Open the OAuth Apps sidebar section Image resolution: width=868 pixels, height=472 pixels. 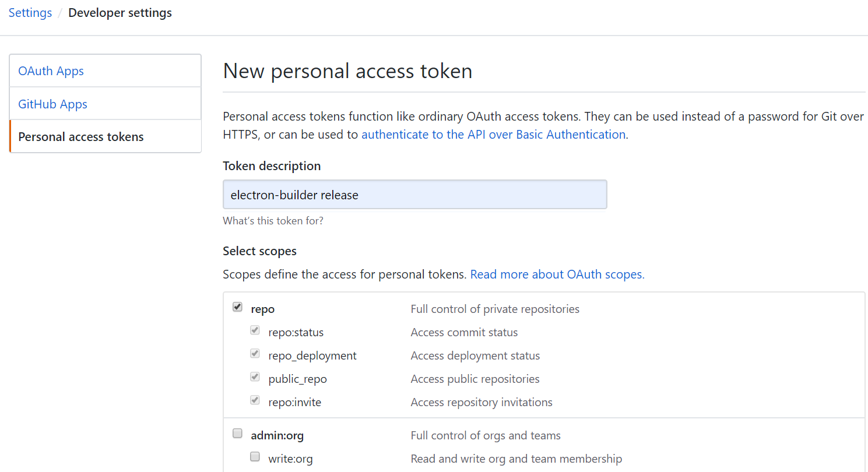(51, 71)
